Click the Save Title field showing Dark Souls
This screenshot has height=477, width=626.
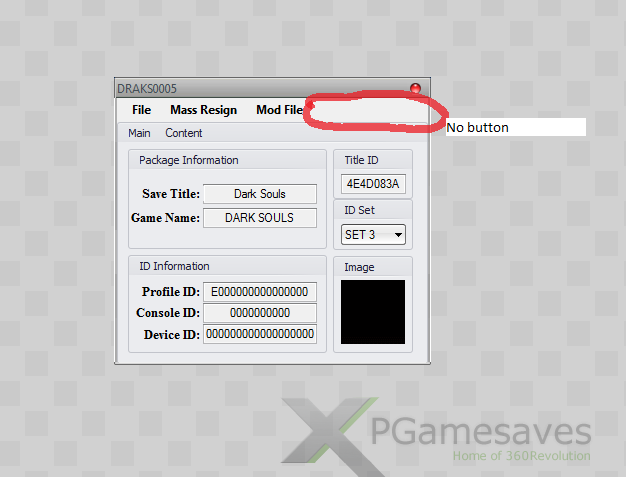click(260, 194)
